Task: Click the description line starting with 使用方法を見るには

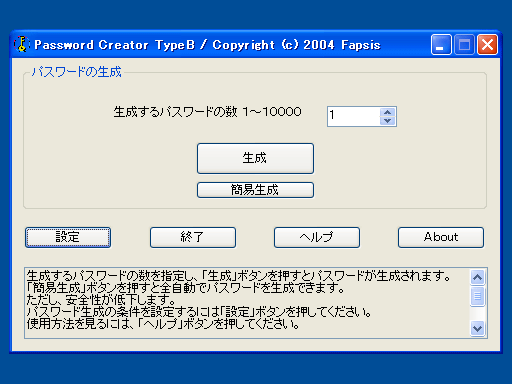Action: point(163,324)
